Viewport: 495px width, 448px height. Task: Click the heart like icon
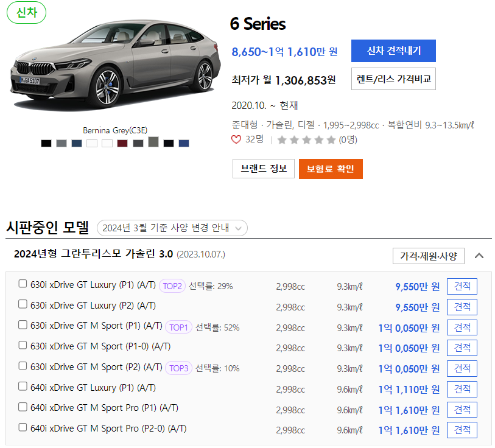click(236, 139)
